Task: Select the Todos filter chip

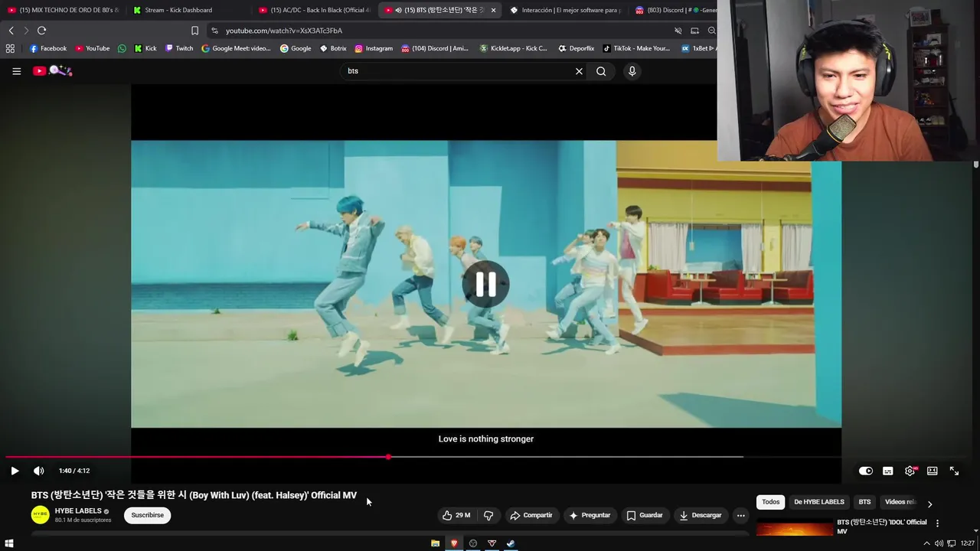Action: 770,502
